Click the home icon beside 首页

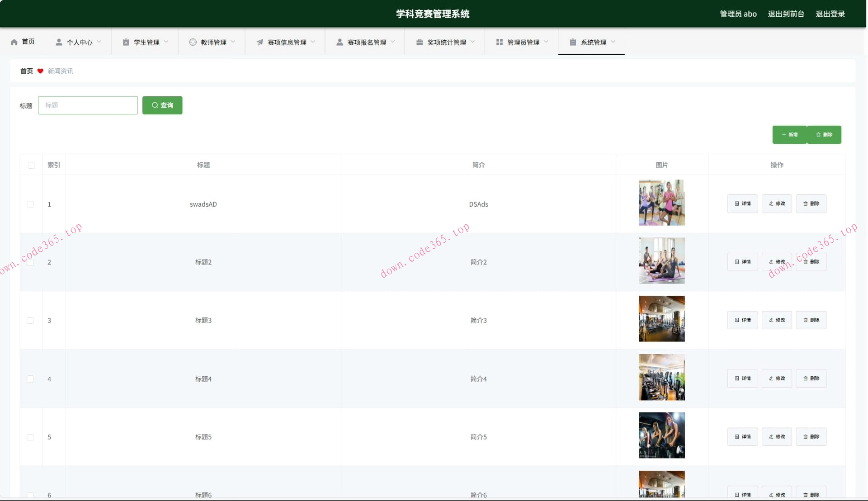[x=14, y=42]
